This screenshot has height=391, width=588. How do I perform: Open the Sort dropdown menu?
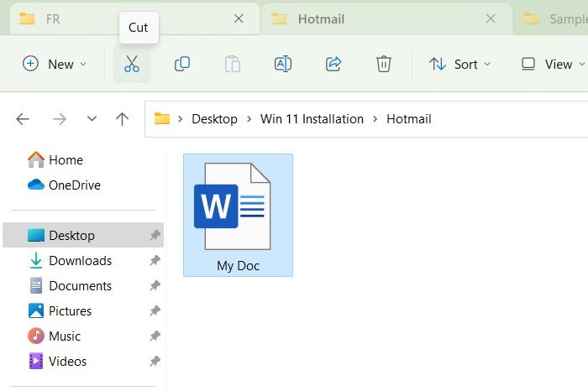[x=459, y=64]
